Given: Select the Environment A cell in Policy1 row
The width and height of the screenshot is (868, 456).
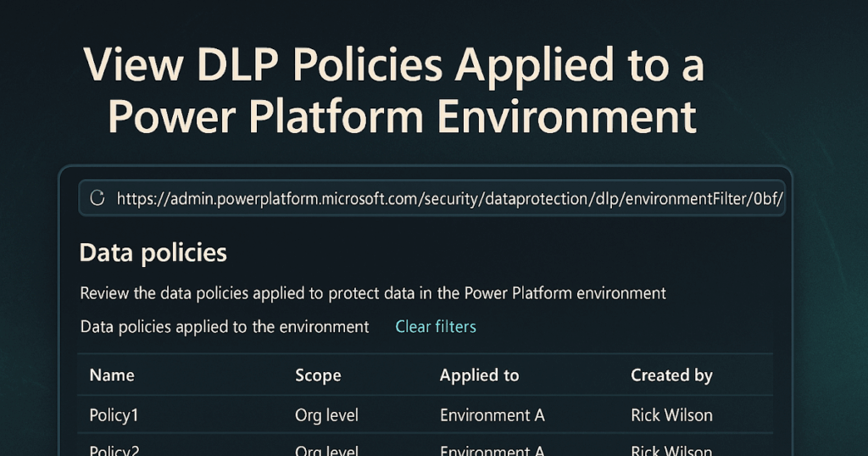Looking at the screenshot, I should click(x=492, y=415).
